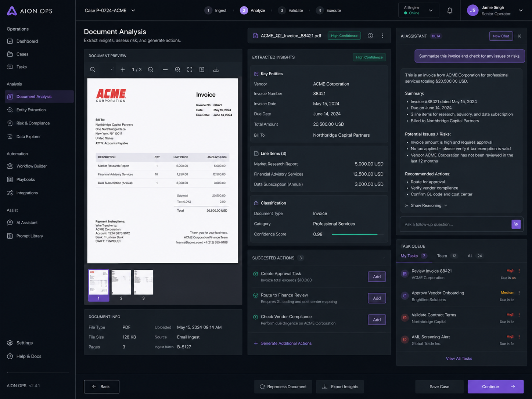The image size is (532, 399).
Task: Click the Risk & Compliance icon
Action: (10, 123)
